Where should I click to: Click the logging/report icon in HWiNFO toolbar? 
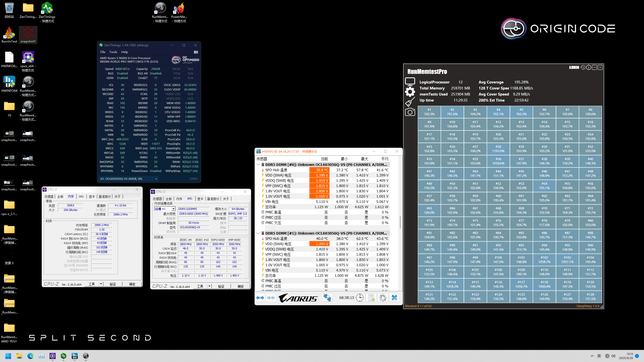[x=371, y=298]
